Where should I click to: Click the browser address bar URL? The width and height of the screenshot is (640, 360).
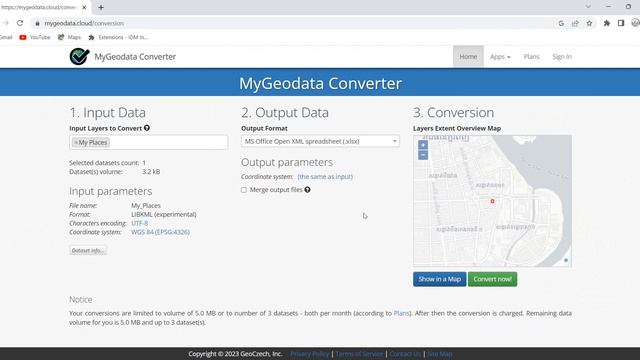pos(84,23)
